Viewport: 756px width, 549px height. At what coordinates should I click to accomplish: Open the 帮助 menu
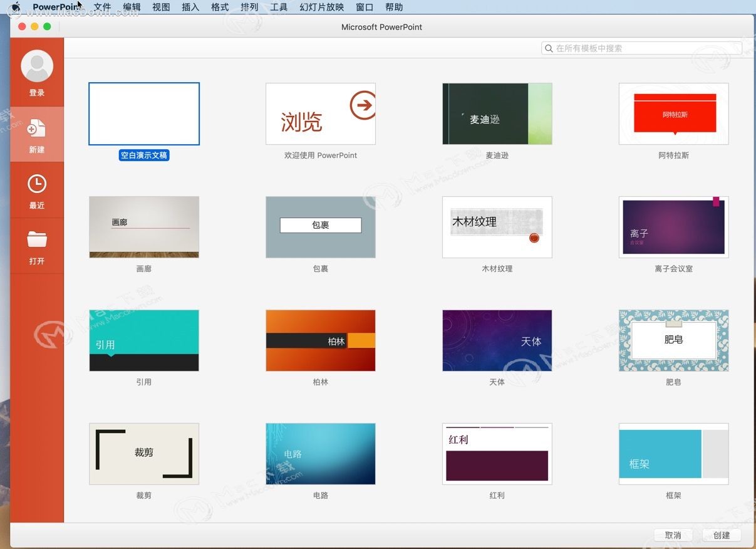point(394,7)
